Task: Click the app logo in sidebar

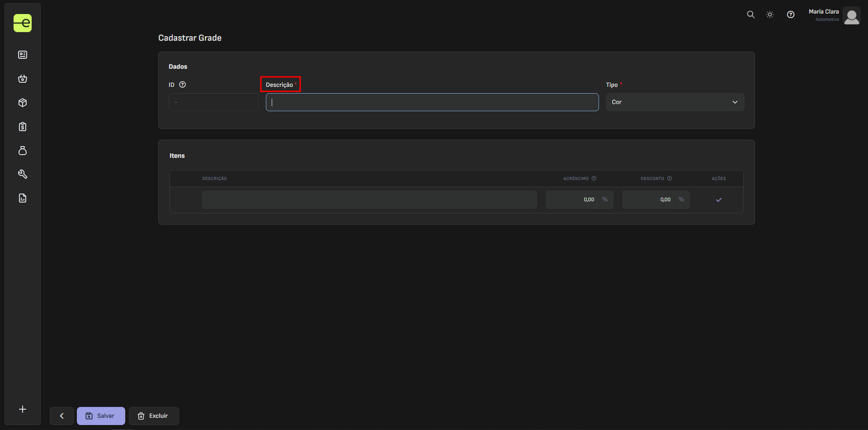Action: (23, 23)
